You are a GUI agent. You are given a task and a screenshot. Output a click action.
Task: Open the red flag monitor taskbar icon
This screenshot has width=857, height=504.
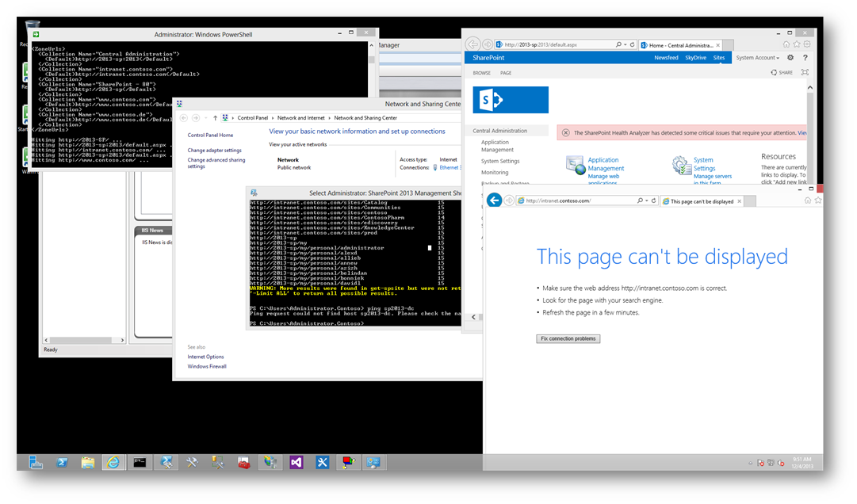pos(348,463)
